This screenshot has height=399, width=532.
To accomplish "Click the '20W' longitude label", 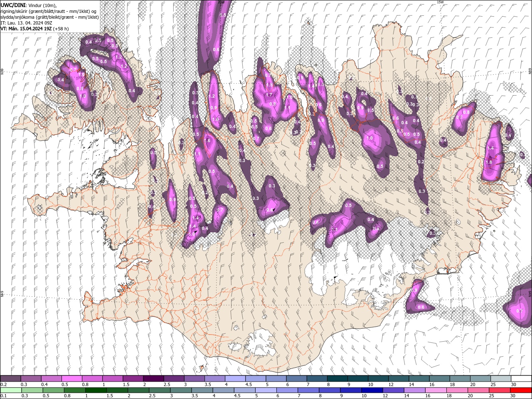I will coord(221,2).
